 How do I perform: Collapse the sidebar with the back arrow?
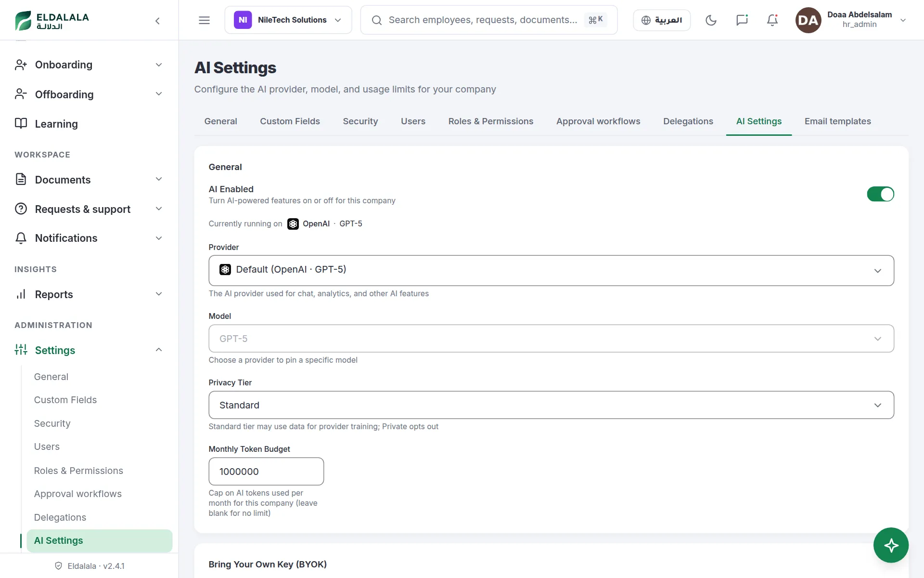pos(157,21)
